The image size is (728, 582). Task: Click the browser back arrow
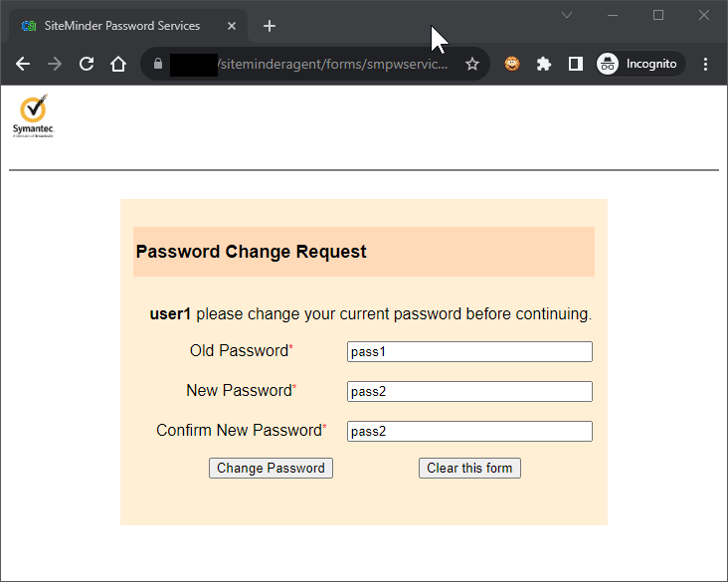23,64
